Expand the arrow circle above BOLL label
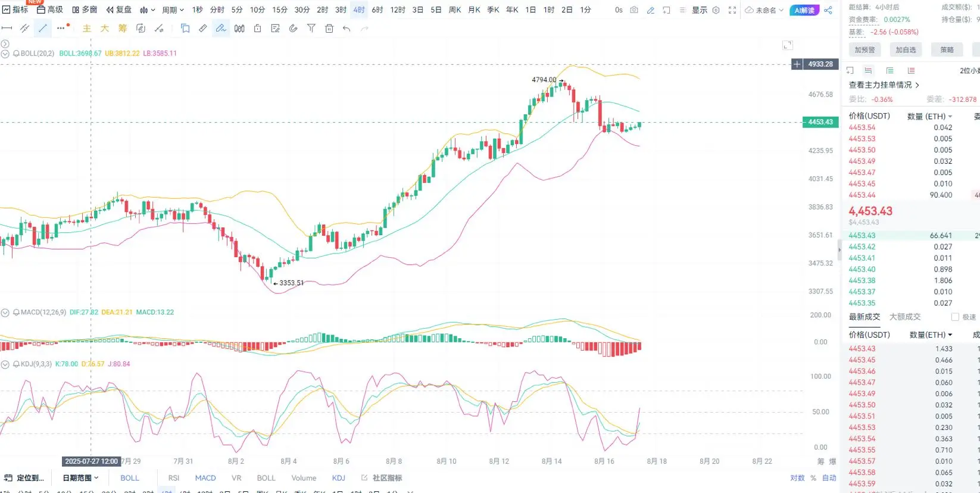Viewport: 980px width, 493px height. point(5,43)
